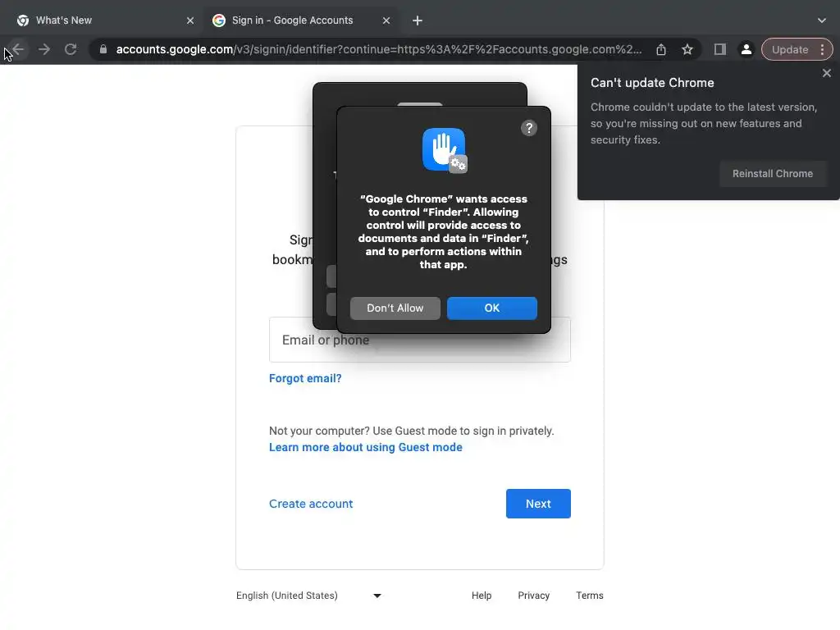Image resolution: width=840 pixels, height=630 pixels.
Task: Click the Google favicon on sign-in tab
Action: tap(218, 21)
